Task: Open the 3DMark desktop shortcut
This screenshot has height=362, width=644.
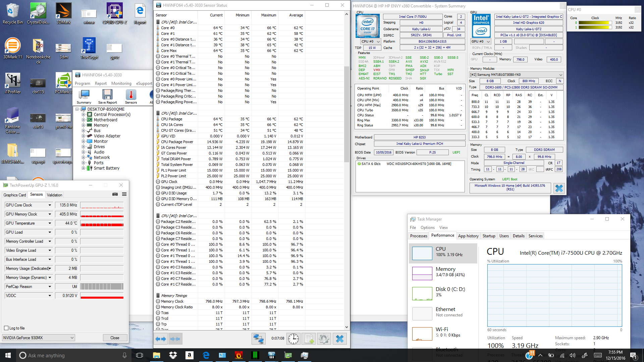Action: pos(63,13)
